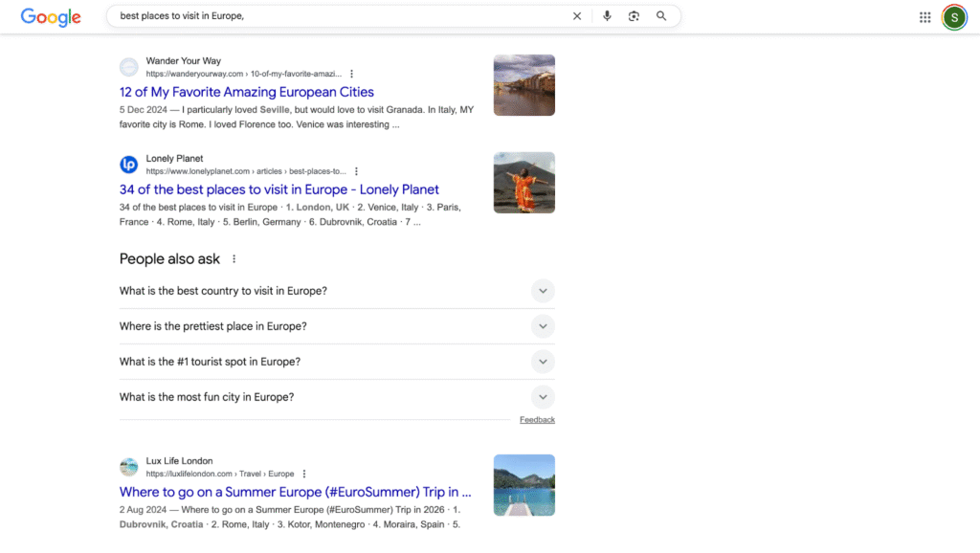Screen dimensions: 980x553
Task: Open the Summer Europe #EuroSummer Trip link
Action: coord(295,492)
